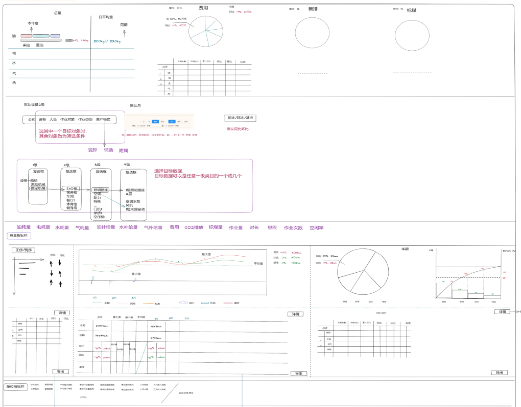The width and height of the screenshot is (521, 407).
Task: Click the up arrow beside the blue value text
Action: pyautogui.click(x=124, y=33)
